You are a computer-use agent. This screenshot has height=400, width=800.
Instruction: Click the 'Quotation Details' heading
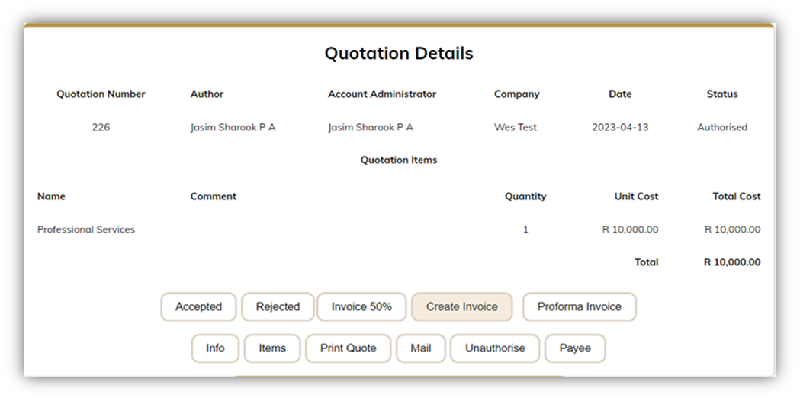(x=399, y=53)
